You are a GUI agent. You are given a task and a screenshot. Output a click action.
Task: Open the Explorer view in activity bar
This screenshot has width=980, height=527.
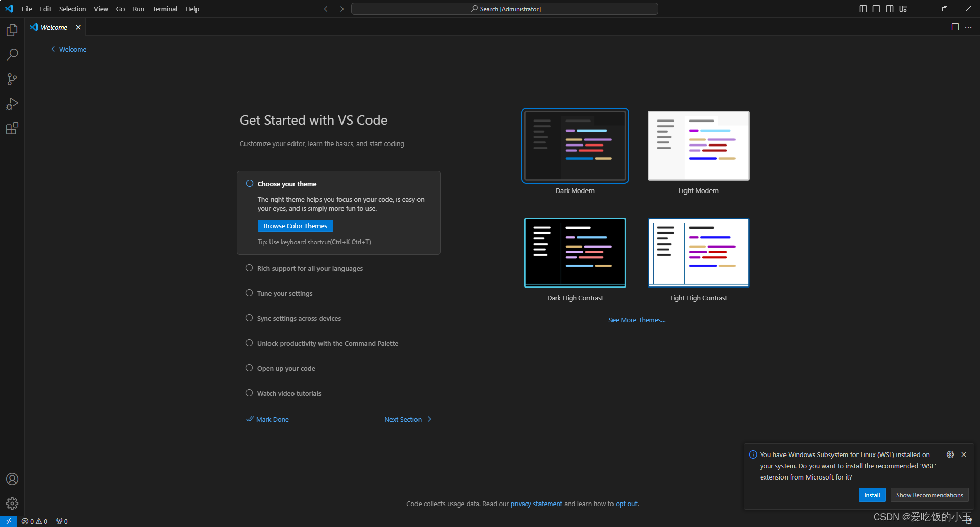[x=12, y=30]
